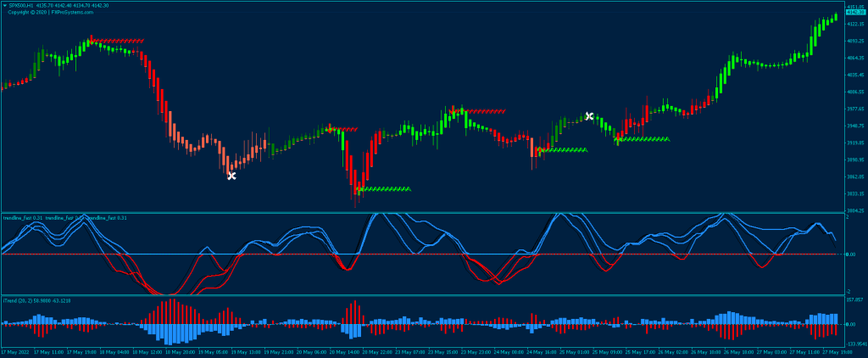
Task: Click the rightmost green zigzag support line
Action: click(643, 139)
